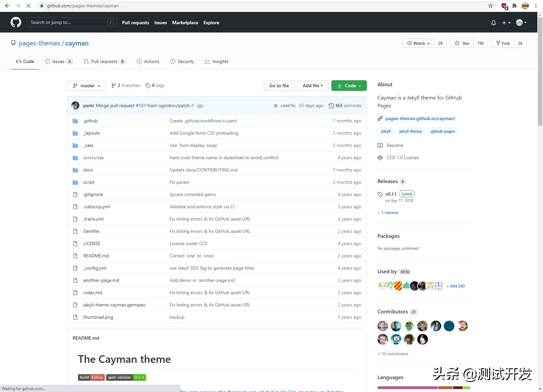The width and height of the screenshot is (543, 392).
Task: Open the Security tab
Action: point(182,61)
